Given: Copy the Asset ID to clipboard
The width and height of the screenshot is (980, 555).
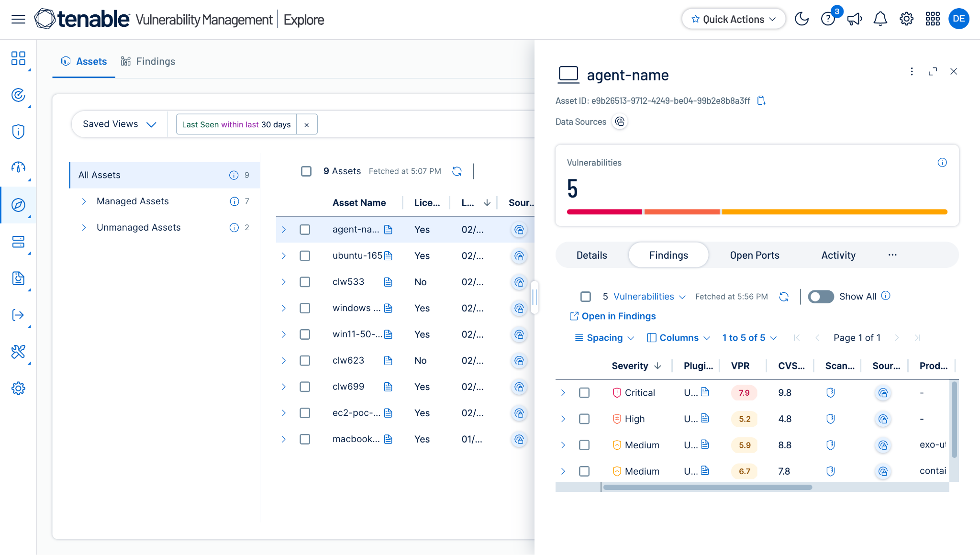Looking at the screenshot, I should coord(761,100).
